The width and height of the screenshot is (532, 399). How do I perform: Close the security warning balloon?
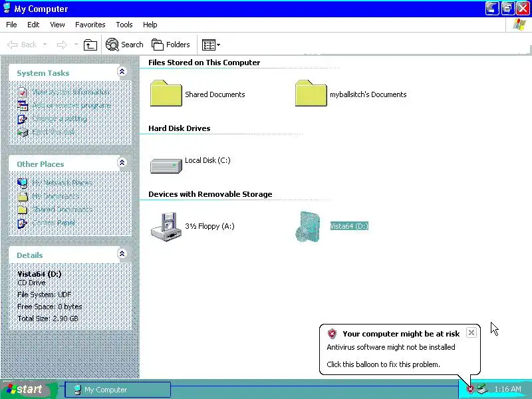(x=471, y=333)
